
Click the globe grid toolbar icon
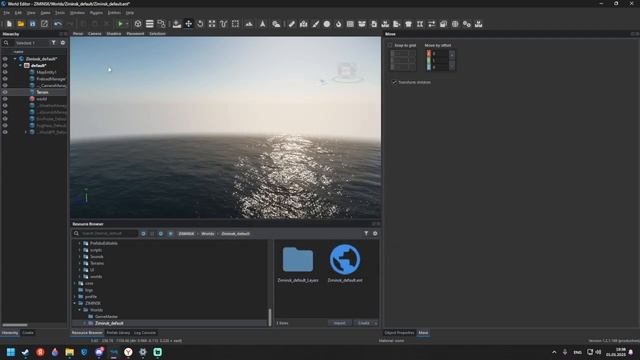455,24
